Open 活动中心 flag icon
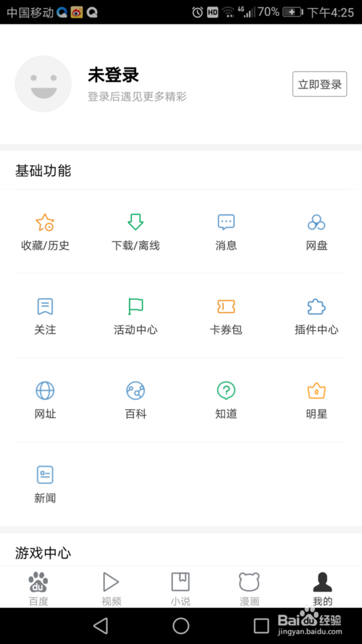Image resolution: width=362 pixels, height=644 pixels. pos(135,306)
